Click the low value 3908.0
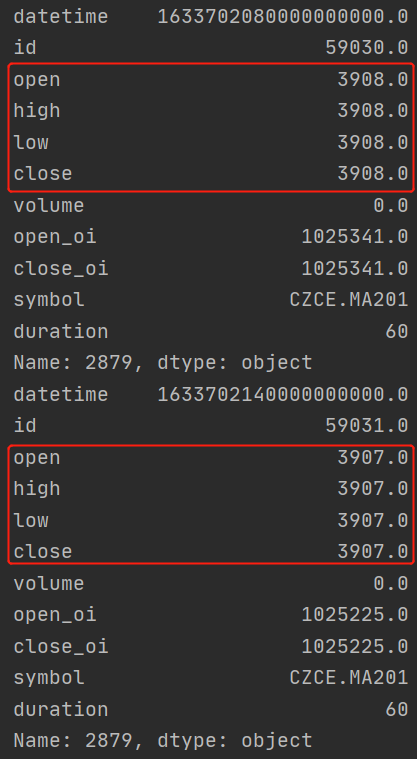Viewport: 417px width, 759px height. (x=373, y=142)
